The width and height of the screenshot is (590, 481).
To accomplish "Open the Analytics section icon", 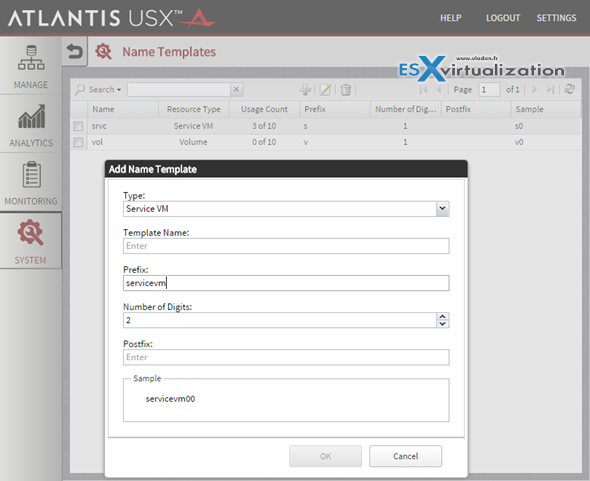I will coord(31,116).
